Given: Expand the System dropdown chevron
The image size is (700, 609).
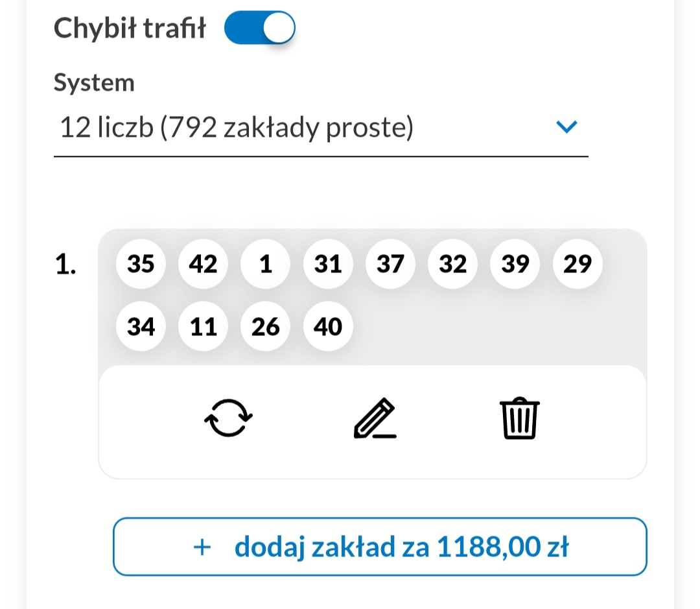Looking at the screenshot, I should [x=566, y=128].
